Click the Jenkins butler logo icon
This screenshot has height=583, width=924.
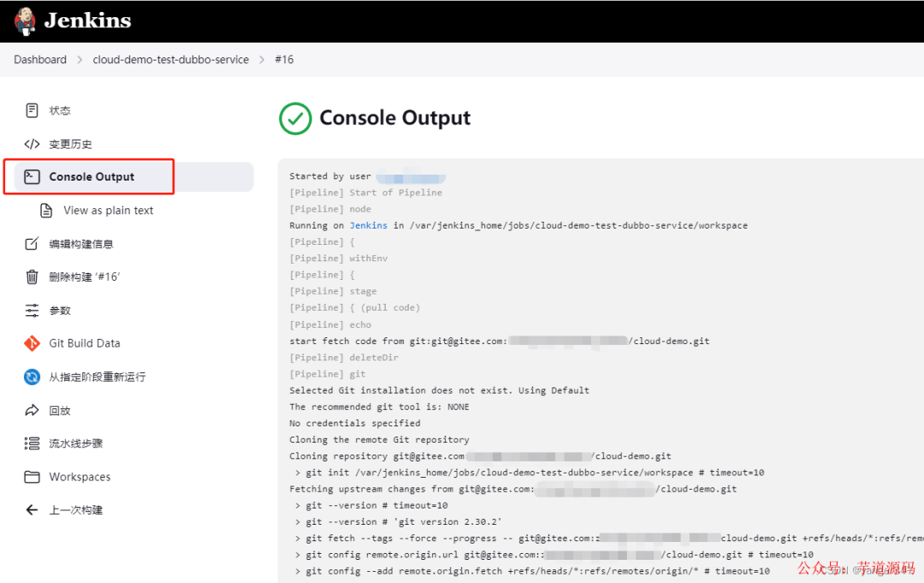pos(25,21)
